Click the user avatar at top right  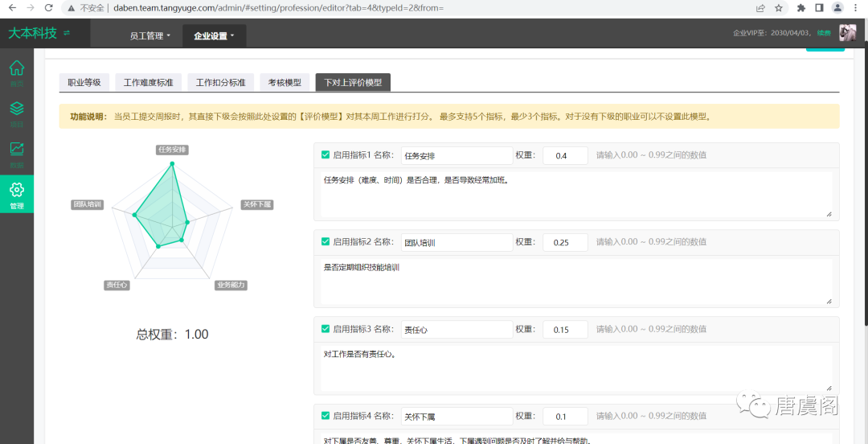click(848, 33)
